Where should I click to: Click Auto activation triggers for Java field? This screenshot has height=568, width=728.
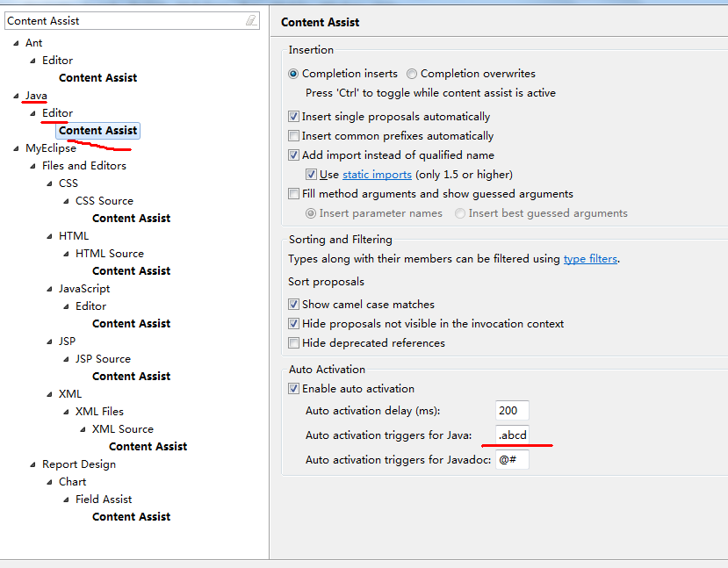click(512, 435)
